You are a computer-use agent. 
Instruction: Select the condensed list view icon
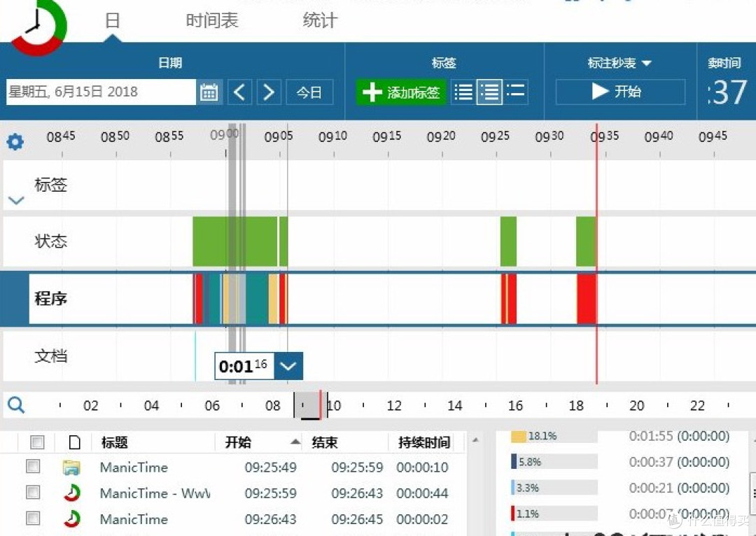[x=516, y=92]
